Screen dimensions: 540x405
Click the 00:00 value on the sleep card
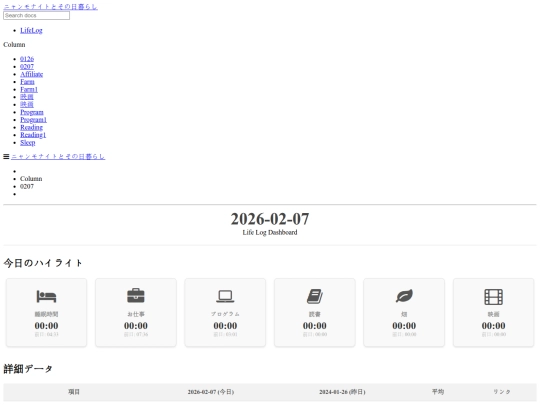coord(46,326)
